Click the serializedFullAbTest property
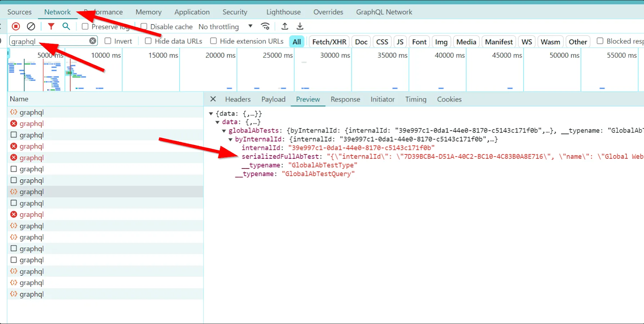Screen dimensions: 644x324 point(280,156)
